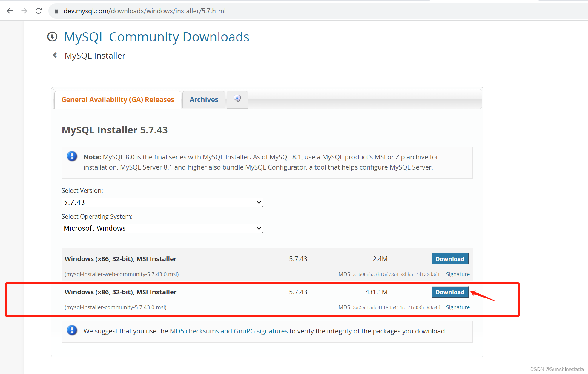Click blue exclamation icon in the Note box
This screenshot has height=374, width=588.
tap(72, 156)
